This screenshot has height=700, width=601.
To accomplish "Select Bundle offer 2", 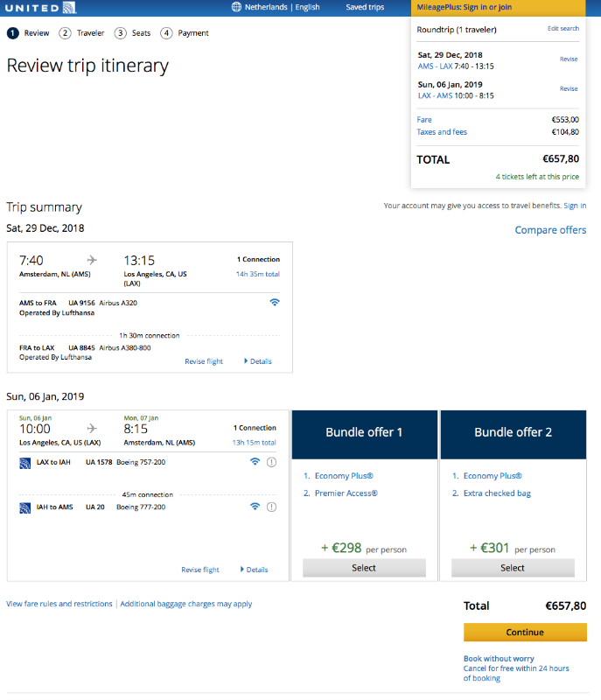I will [x=513, y=568].
